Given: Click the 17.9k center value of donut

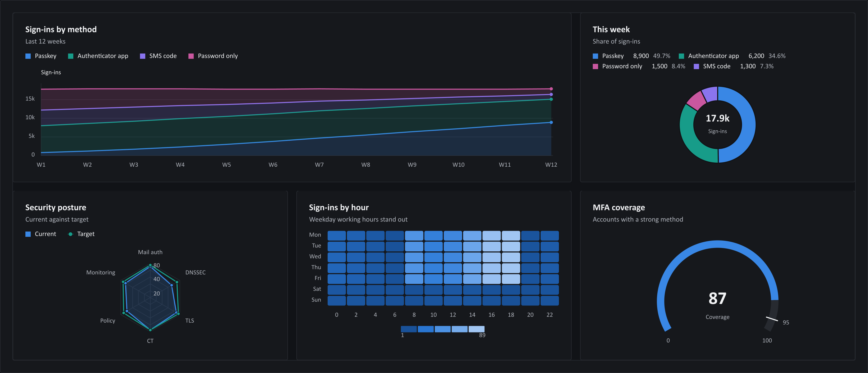Looking at the screenshot, I should 717,118.
